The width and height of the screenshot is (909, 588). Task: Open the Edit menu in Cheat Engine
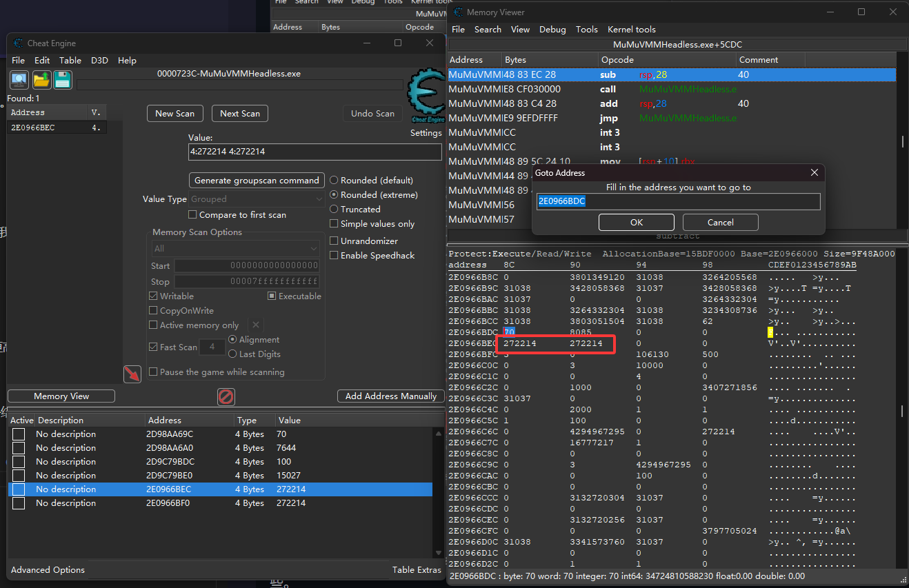(42, 61)
